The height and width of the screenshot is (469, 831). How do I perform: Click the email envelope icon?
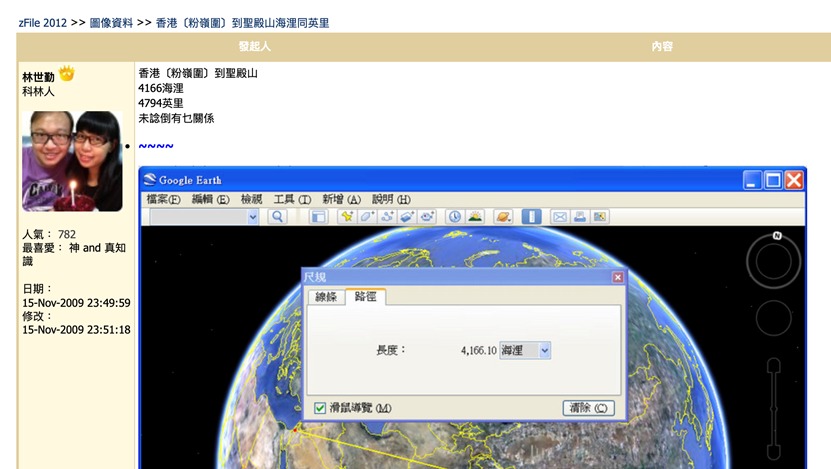[560, 216]
